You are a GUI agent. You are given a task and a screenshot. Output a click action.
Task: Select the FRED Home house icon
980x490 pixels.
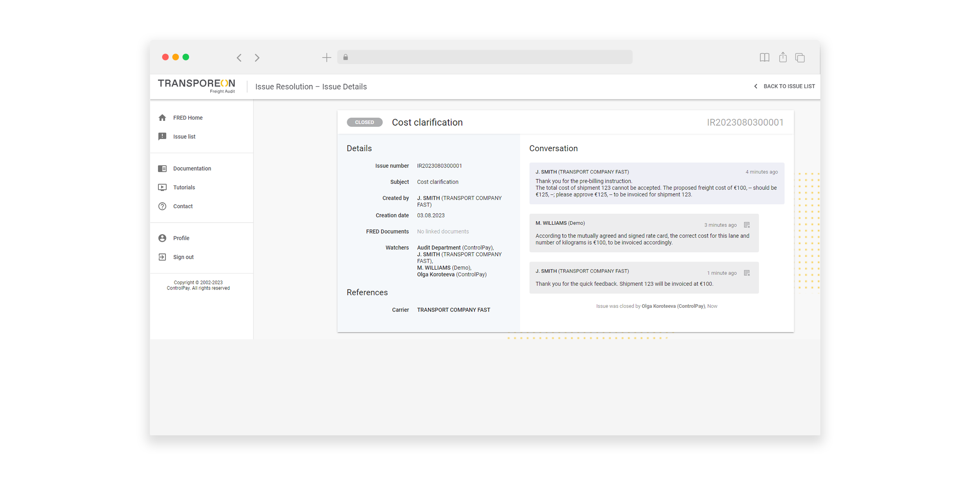(163, 118)
